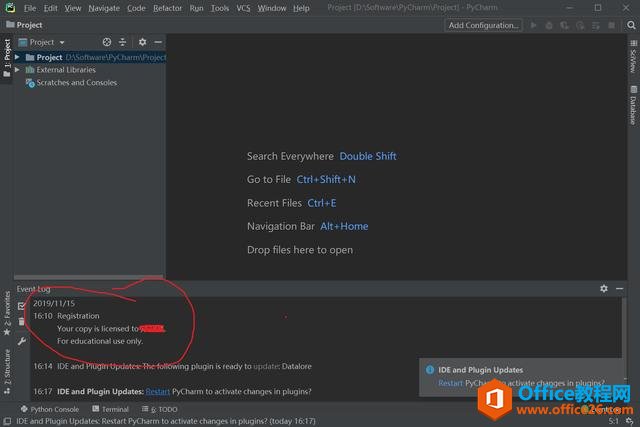
Task: Click Restart link in update notification popup
Action: tap(451, 383)
